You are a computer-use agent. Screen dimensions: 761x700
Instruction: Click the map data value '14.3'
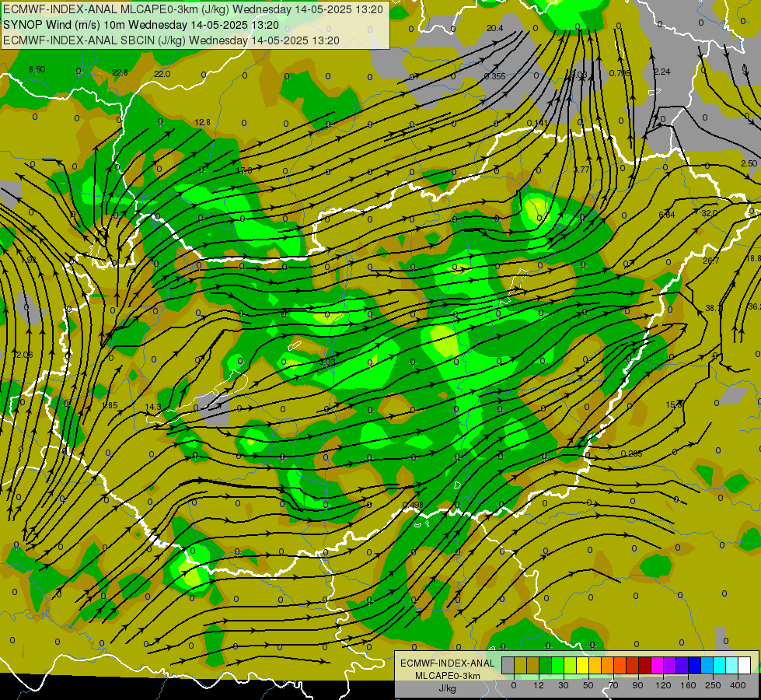click(x=153, y=407)
